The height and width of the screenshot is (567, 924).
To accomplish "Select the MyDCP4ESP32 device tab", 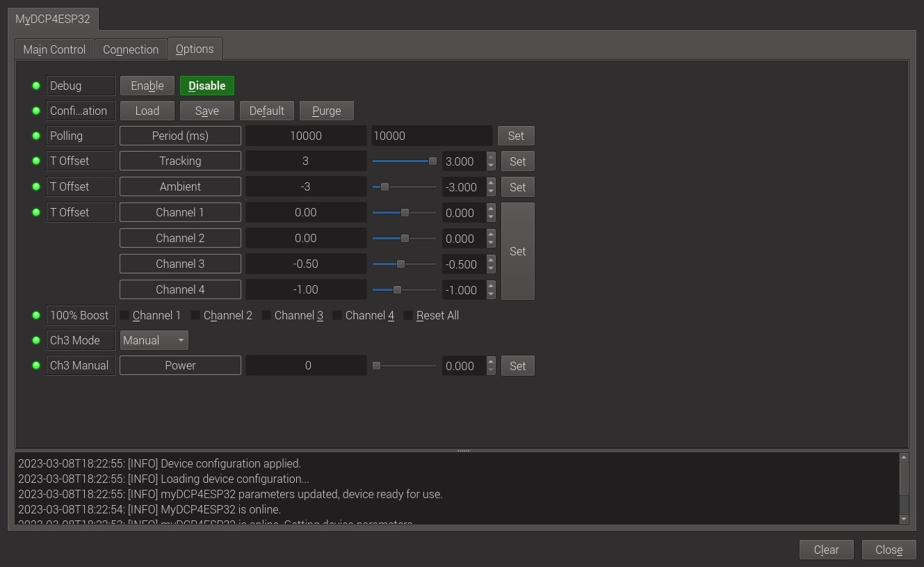I will [x=53, y=19].
